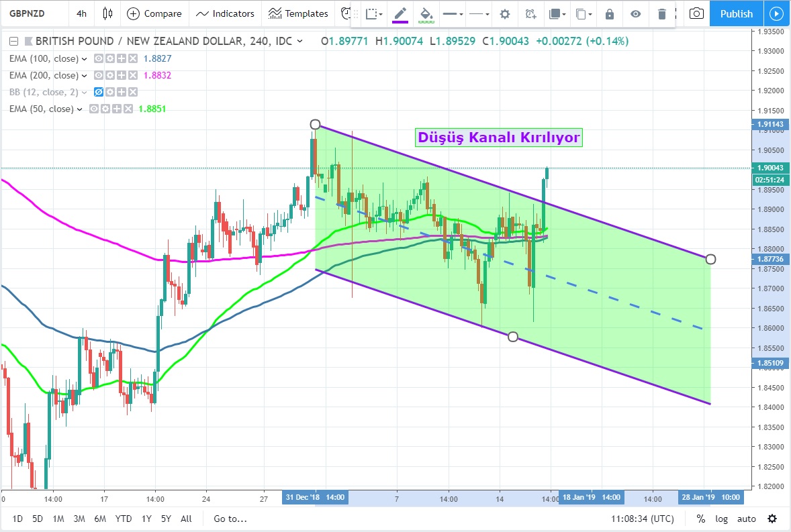Image resolution: width=791 pixels, height=532 pixels.
Task: Collapse the indicator legend with minus box
Action: (x=13, y=42)
